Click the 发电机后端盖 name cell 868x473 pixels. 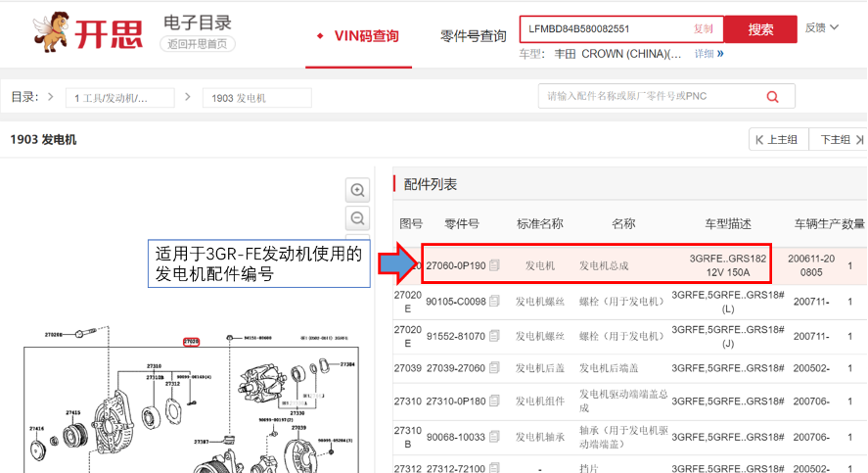[x=609, y=368]
